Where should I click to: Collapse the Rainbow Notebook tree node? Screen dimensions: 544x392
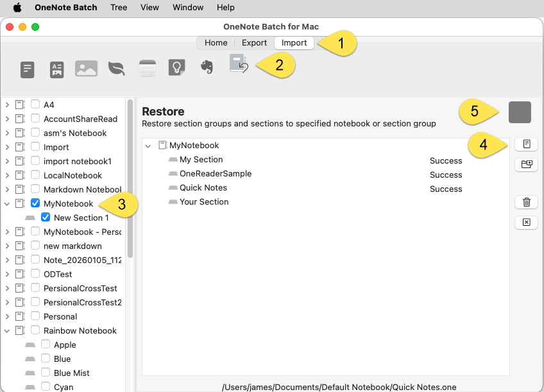[7, 331]
